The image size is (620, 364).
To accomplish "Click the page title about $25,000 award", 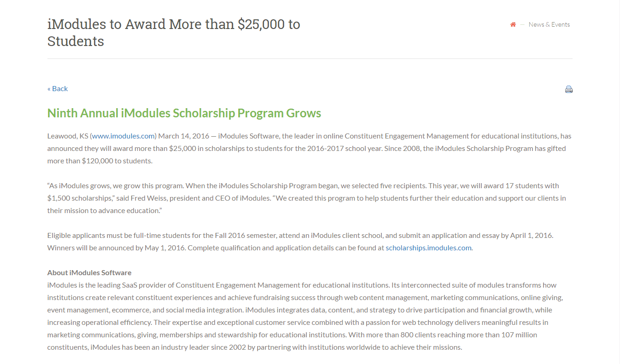I will pyautogui.click(x=174, y=33).
